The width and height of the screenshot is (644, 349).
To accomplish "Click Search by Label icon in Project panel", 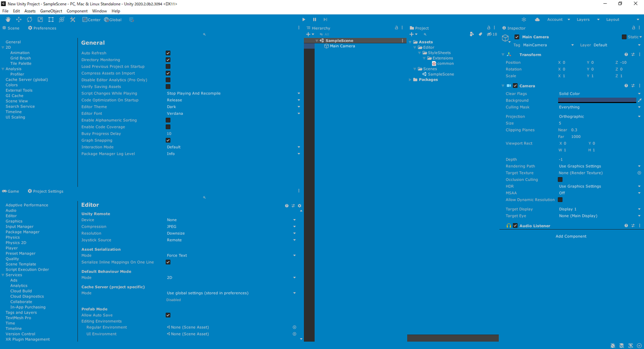I will 481,34.
